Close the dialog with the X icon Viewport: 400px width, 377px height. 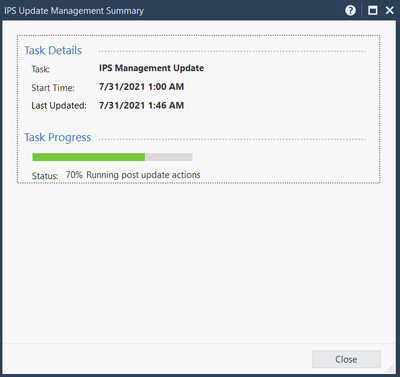tap(390, 11)
